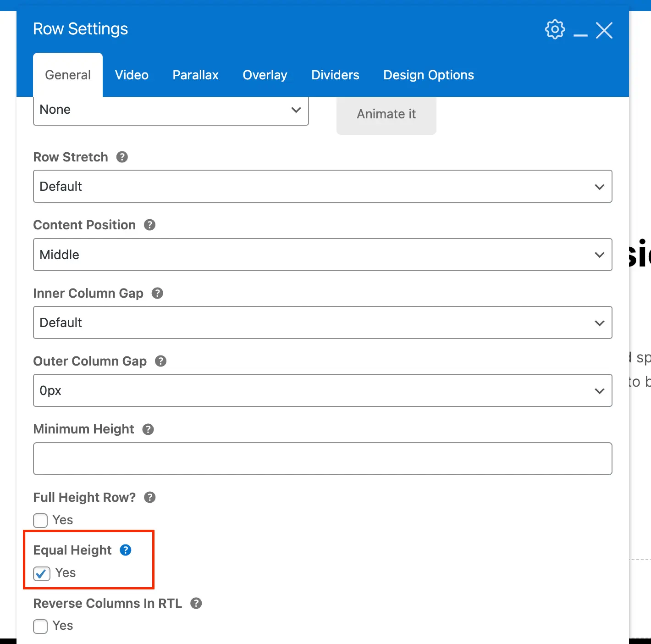Show help for Reverse Columns In RTL

pyautogui.click(x=196, y=603)
